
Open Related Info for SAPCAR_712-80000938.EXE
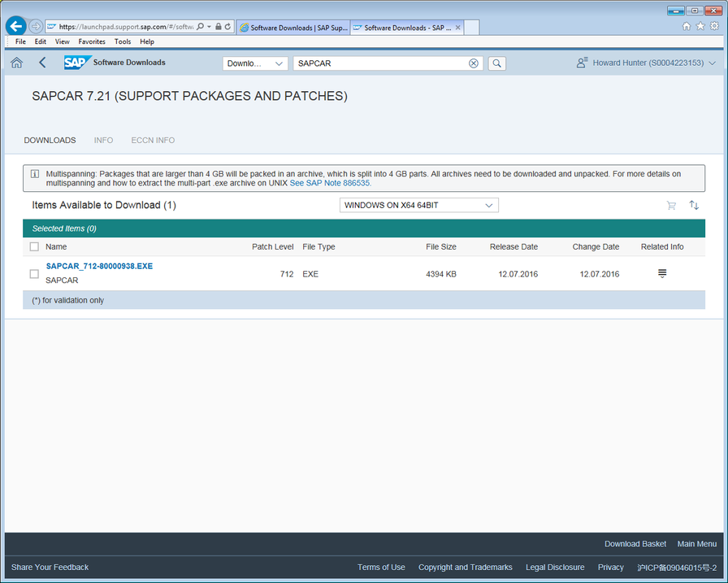(662, 274)
